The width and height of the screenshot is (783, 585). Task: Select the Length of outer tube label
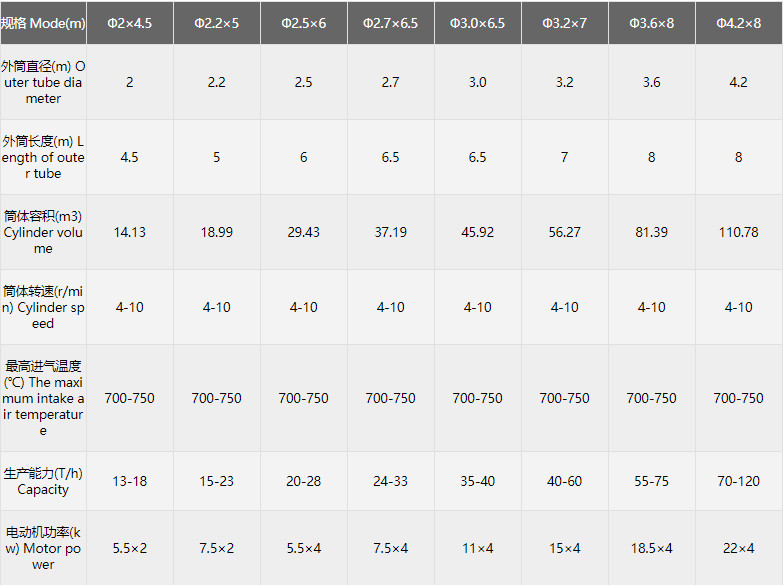coord(44,157)
